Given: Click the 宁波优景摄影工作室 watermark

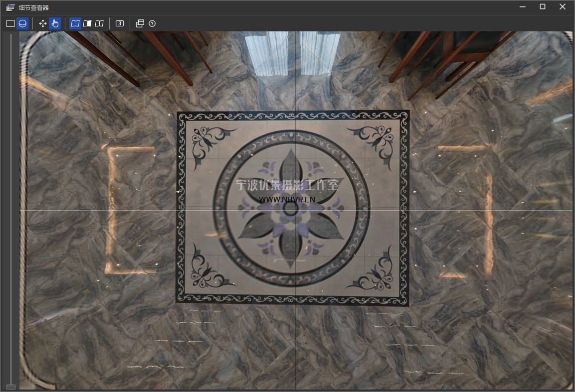Looking at the screenshot, I should 287,185.
